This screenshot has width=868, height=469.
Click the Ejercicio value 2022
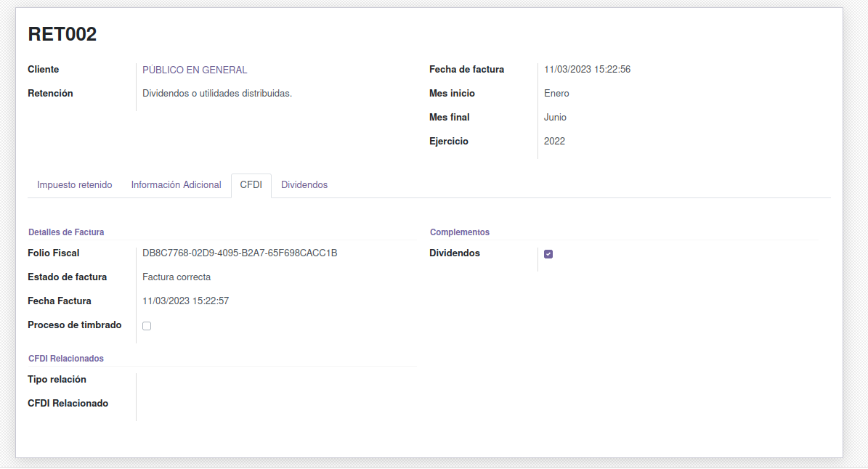point(554,142)
